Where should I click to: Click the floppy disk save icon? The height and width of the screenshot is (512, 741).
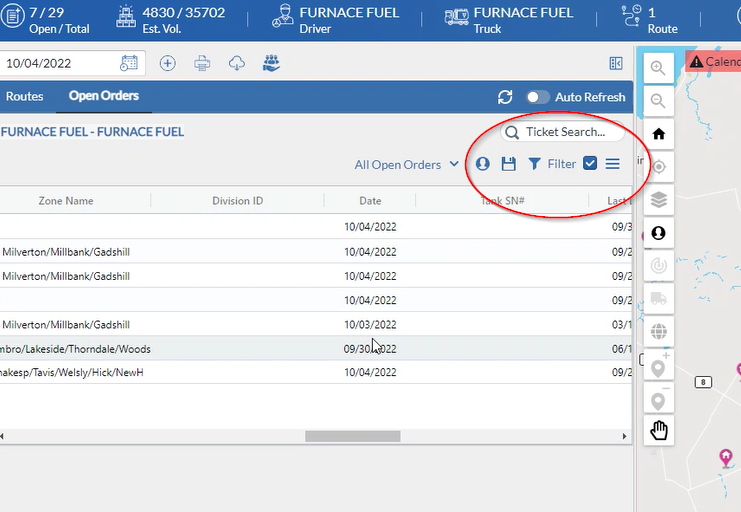[x=508, y=164]
